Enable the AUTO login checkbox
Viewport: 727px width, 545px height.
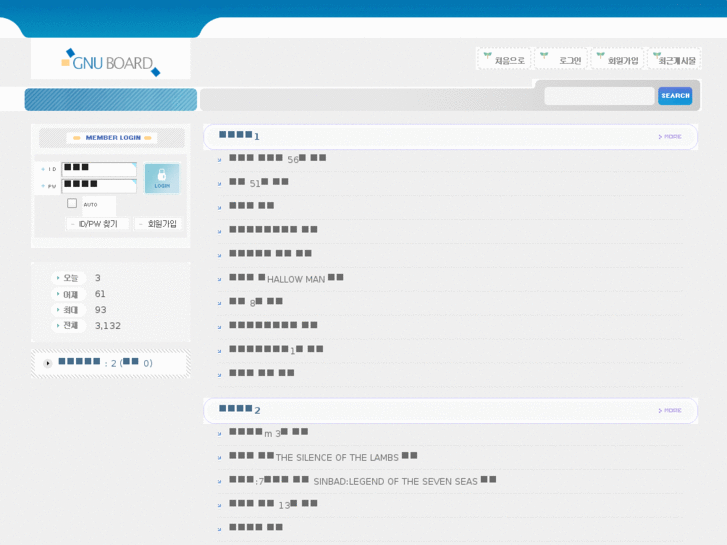click(x=72, y=203)
